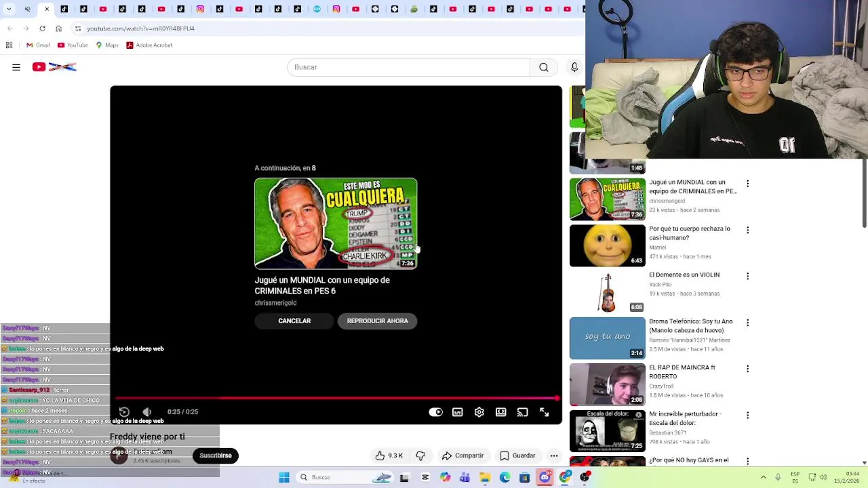Screen dimensions: 868x488
Task: Click the red video progress bar
Action: click(x=336, y=399)
